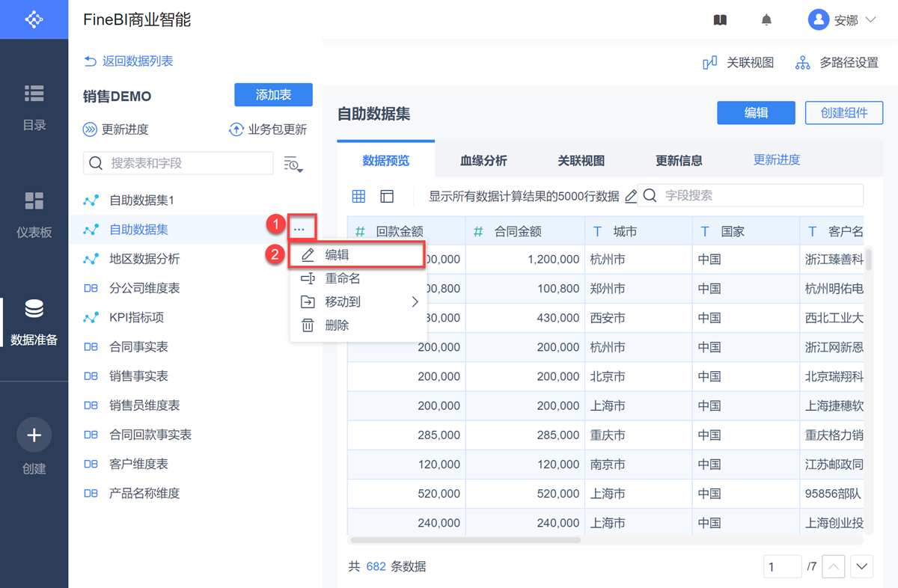Open 数据准备 in left sidebar
Screen dimensions: 898x588
tap(34, 323)
